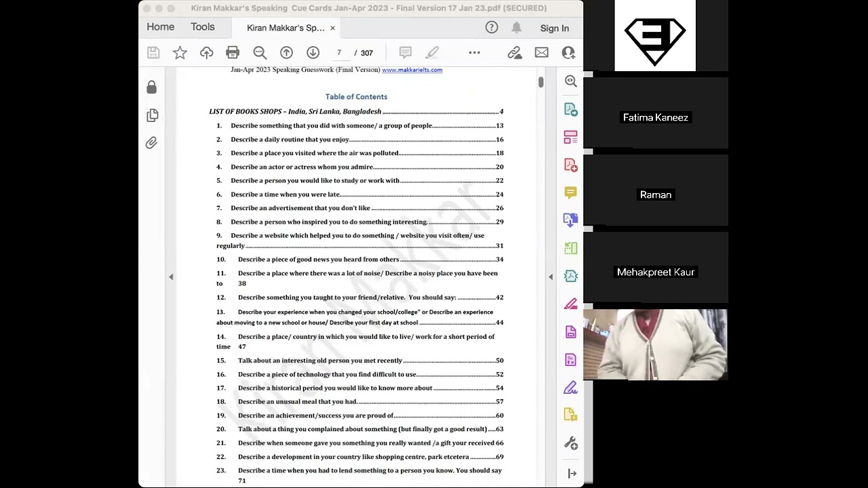Select the Kiran Makkar's Sp... document tab

point(285,28)
